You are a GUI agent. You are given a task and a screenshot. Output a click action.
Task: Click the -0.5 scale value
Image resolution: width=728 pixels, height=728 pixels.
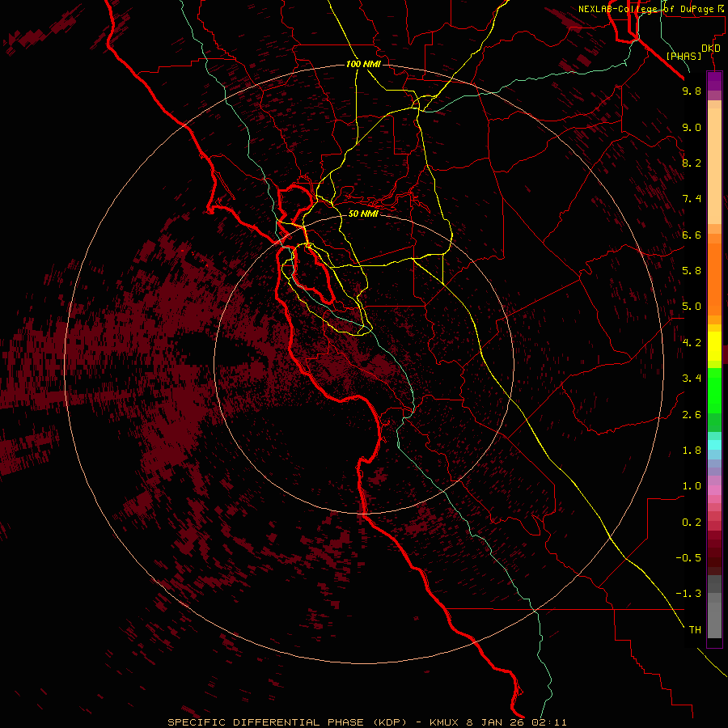click(688, 557)
